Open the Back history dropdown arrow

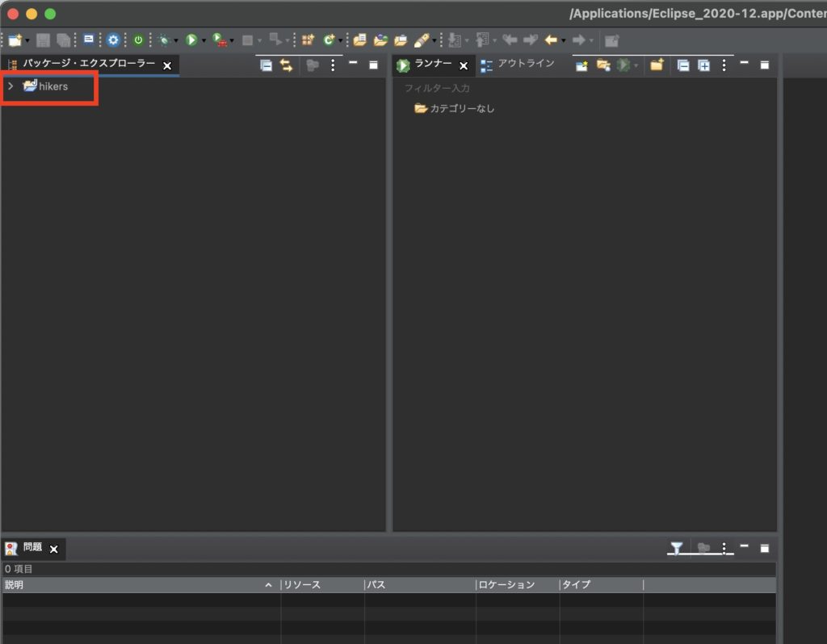[x=563, y=40]
